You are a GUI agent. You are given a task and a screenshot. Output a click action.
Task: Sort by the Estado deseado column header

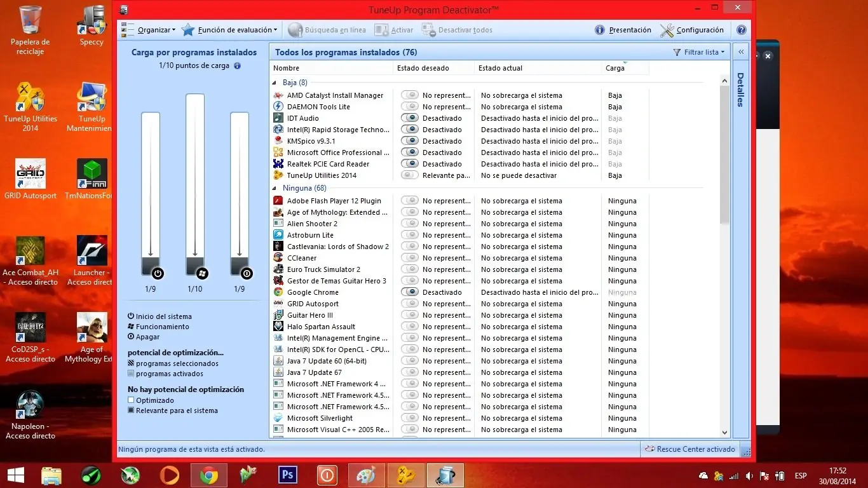(x=434, y=68)
